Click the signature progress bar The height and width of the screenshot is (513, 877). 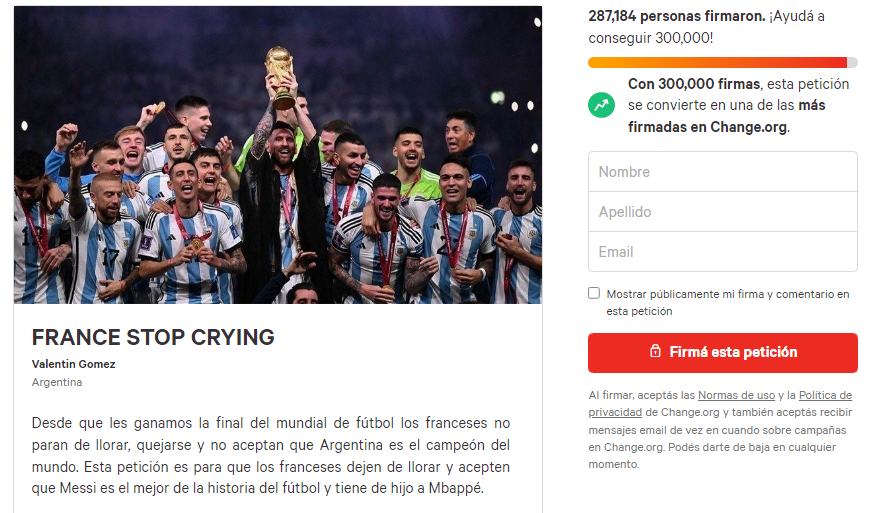723,62
